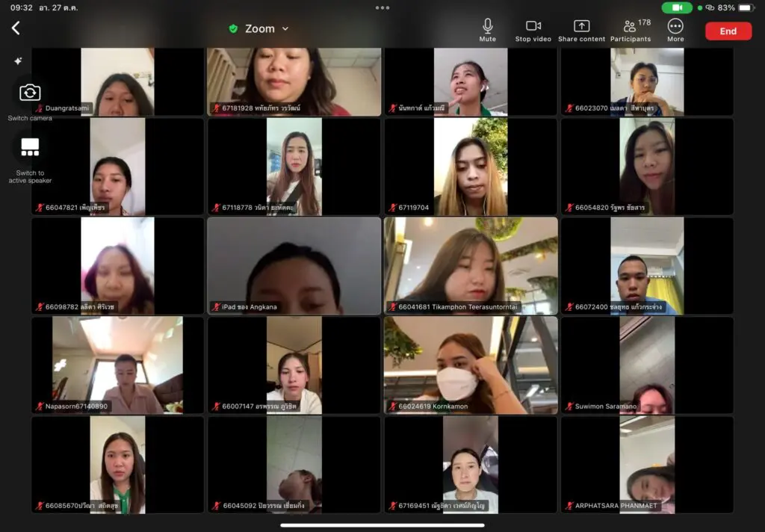765x532 pixels.
Task: Select the 66072400 participant video tile
Action: 647,265
